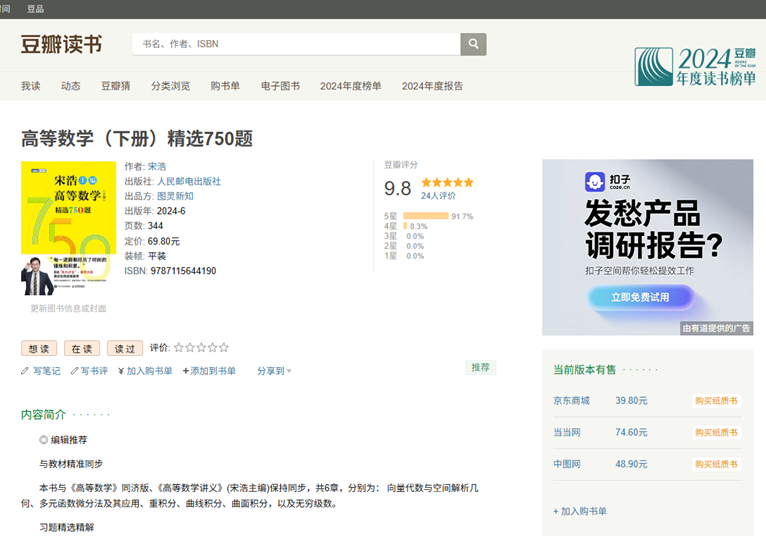This screenshot has height=544, width=766.
Task: Click the book title 高等数学（下册）精选750题
Action: pos(137,139)
